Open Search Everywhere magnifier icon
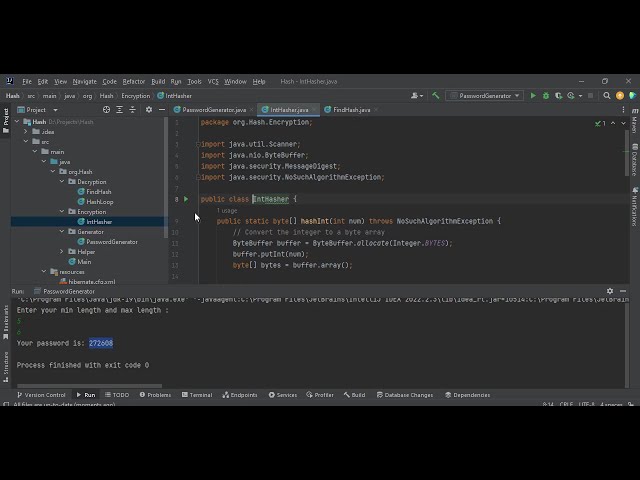This screenshot has height=480, width=640. tap(607, 96)
